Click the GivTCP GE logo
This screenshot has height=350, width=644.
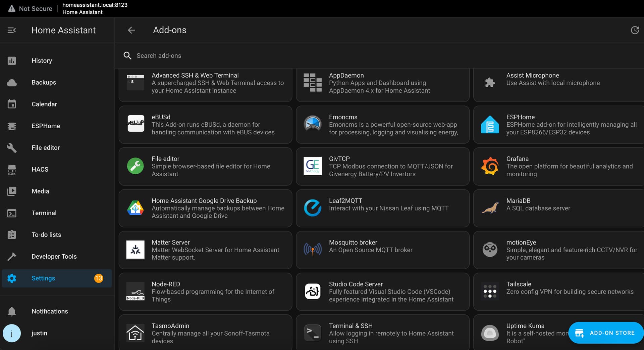[313, 166]
